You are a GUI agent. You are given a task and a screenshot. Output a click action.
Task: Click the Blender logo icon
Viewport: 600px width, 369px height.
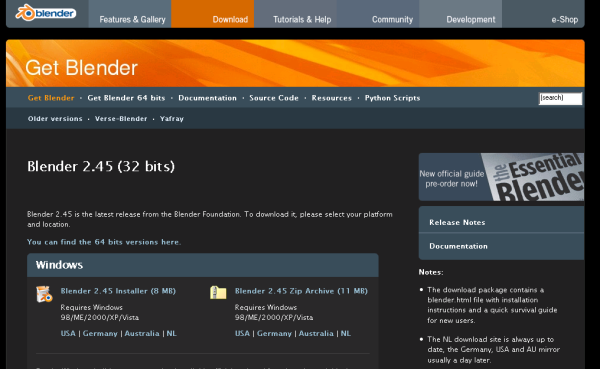tap(46, 13)
